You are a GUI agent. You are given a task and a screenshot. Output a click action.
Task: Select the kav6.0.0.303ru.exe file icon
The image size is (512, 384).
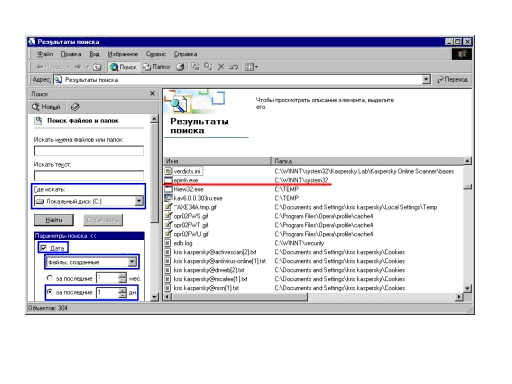point(168,198)
